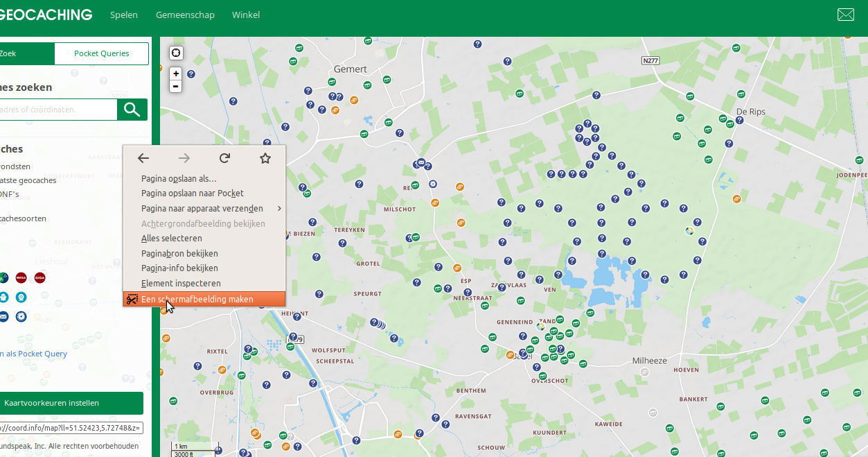Image resolution: width=868 pixels, height=457 pixels.
Task: Open the Winkel navigation menu
Action: coord(246,15)
